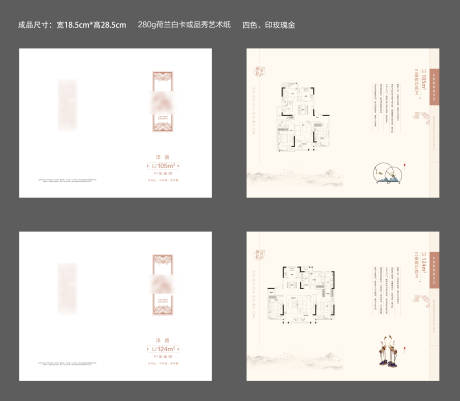Click the 105m² floor plan drawing
The width and height of the screenshot is (460, 401).
point(303,117)
